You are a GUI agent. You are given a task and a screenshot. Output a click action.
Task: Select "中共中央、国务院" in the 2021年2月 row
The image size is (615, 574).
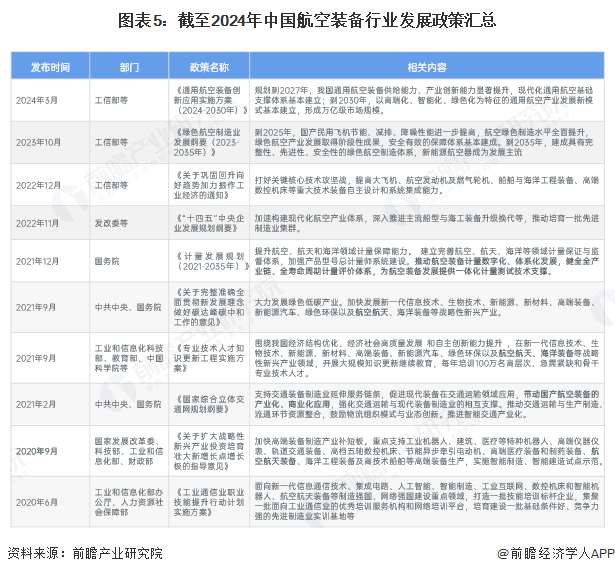pyautogui.click(x=128, y=404)
